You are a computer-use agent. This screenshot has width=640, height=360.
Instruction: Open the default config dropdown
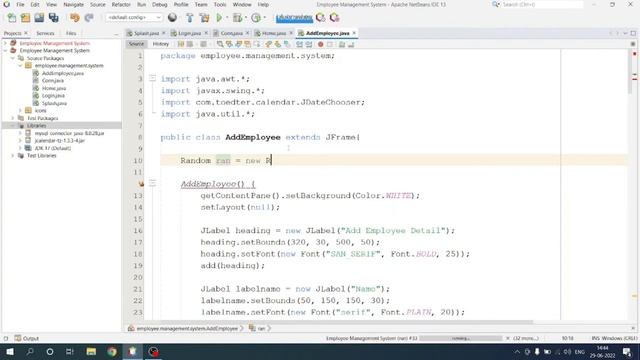click(x=134, y=18)
